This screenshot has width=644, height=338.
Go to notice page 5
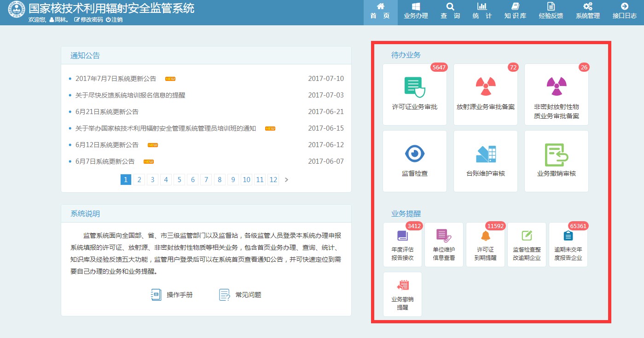point(179,179)
